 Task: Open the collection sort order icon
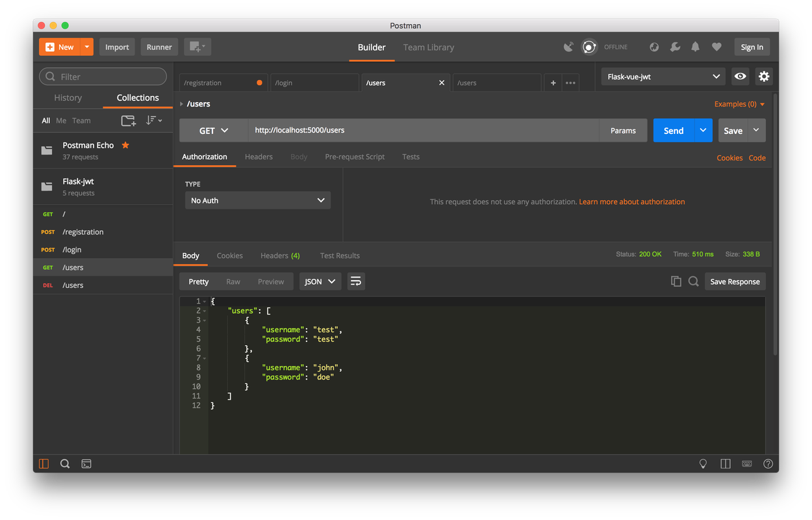[x=154, y=121]
